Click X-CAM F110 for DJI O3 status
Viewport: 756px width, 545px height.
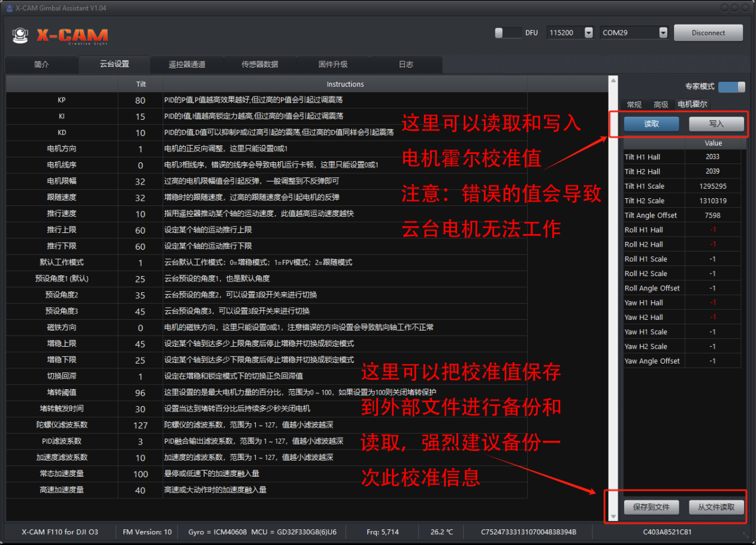pos(59,532)
